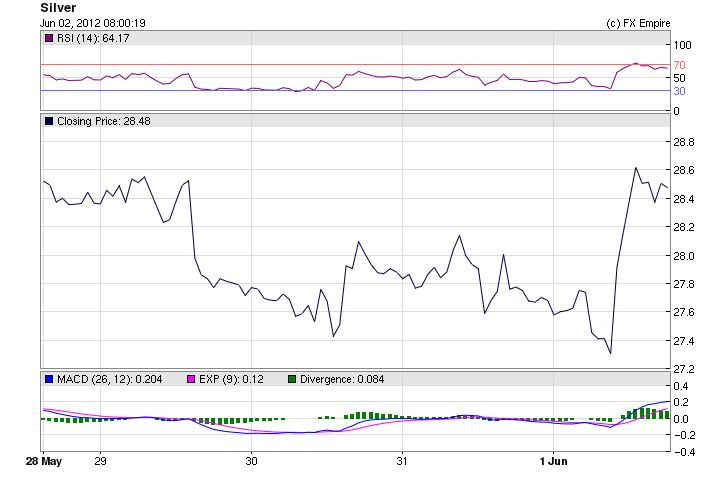
Task: Click the RSI axis value '50'
Action: point(679,78)
